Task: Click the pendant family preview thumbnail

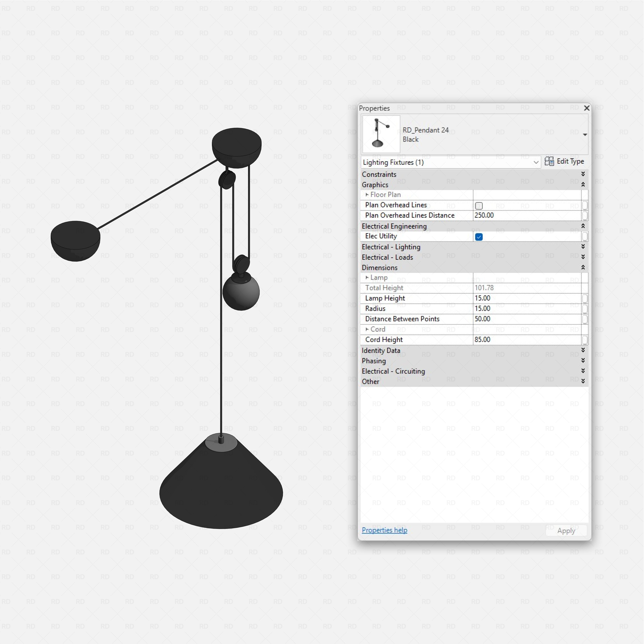Action: pos(381,134)
